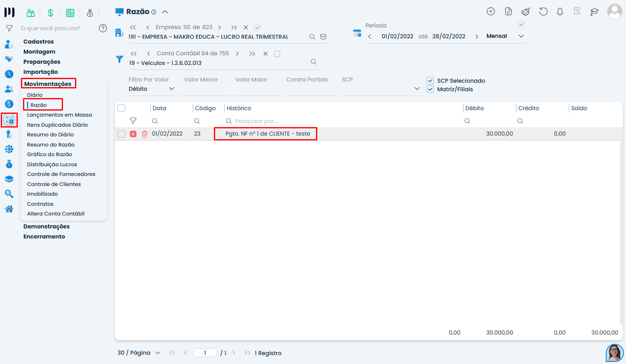Screen dimensions: 626x364
Task: Open the blue dollar coin sidebar icon
Action: [9, 104]
